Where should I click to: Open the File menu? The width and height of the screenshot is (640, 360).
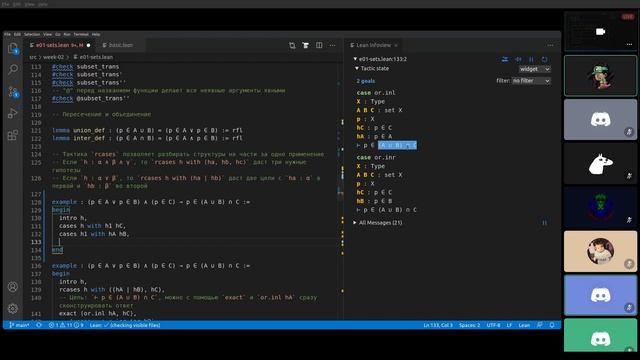[x=7, y=34]
